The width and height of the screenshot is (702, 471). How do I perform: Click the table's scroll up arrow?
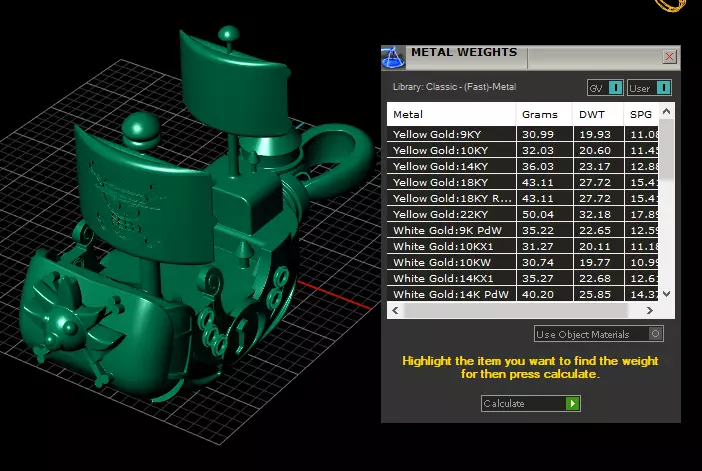[x=666, y=111]
